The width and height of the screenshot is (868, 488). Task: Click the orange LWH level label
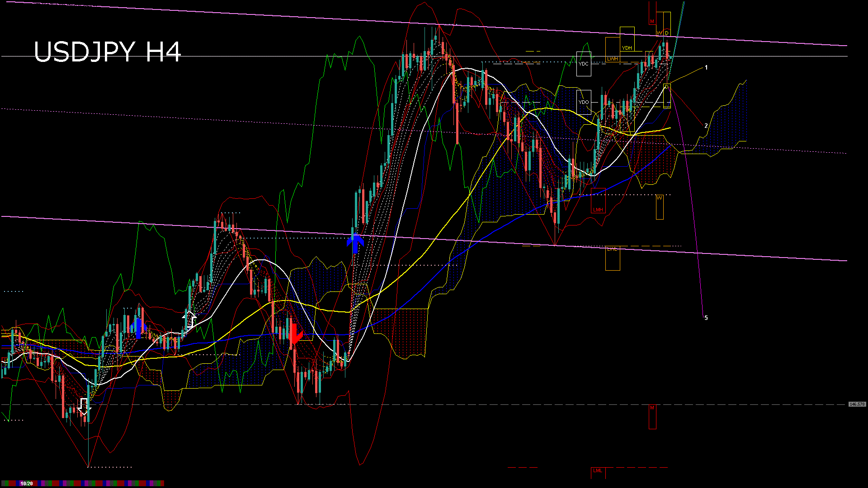click(613, 59)
